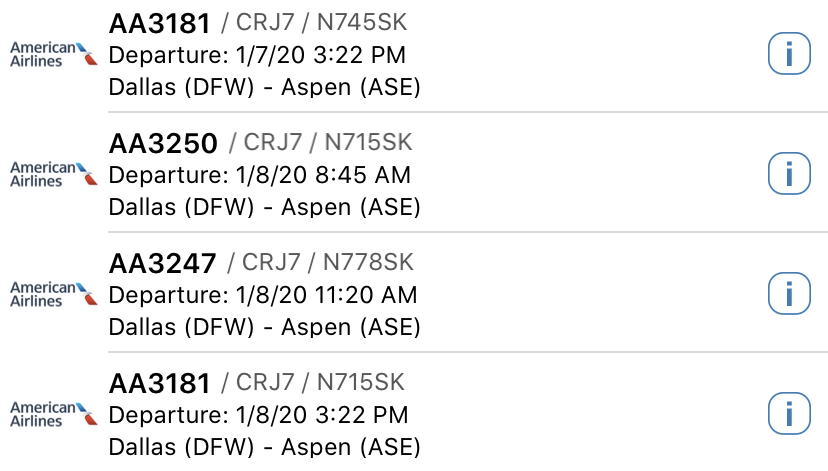Click American Airlines logo next to AA3250

[x=54, y=174]
